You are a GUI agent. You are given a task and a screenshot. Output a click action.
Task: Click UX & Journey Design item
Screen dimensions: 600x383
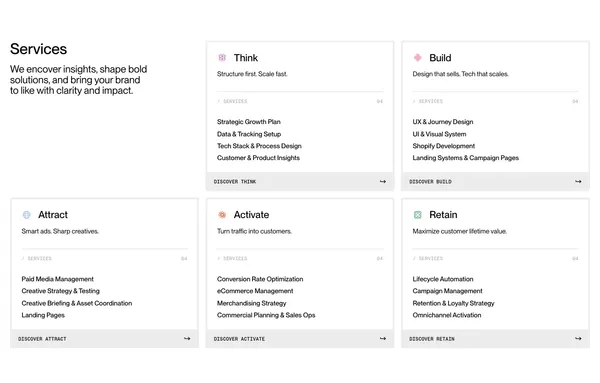(443, 122)
